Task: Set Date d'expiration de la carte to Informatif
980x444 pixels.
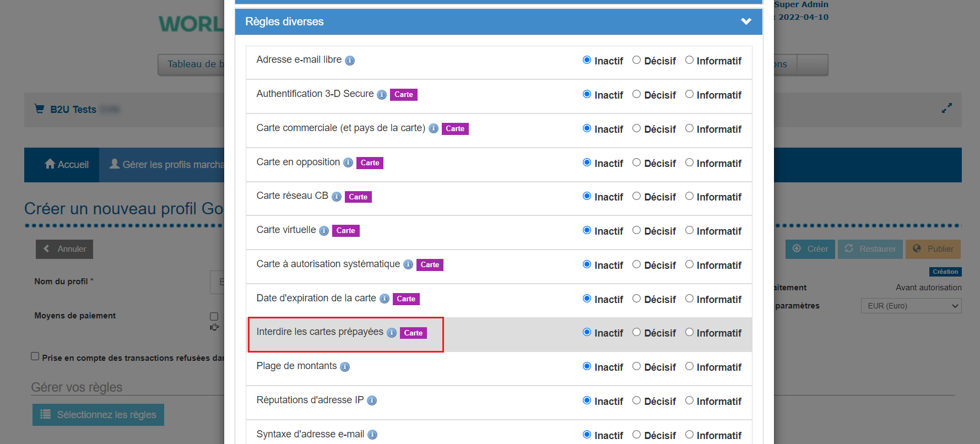Action: [x=689, y=299]
